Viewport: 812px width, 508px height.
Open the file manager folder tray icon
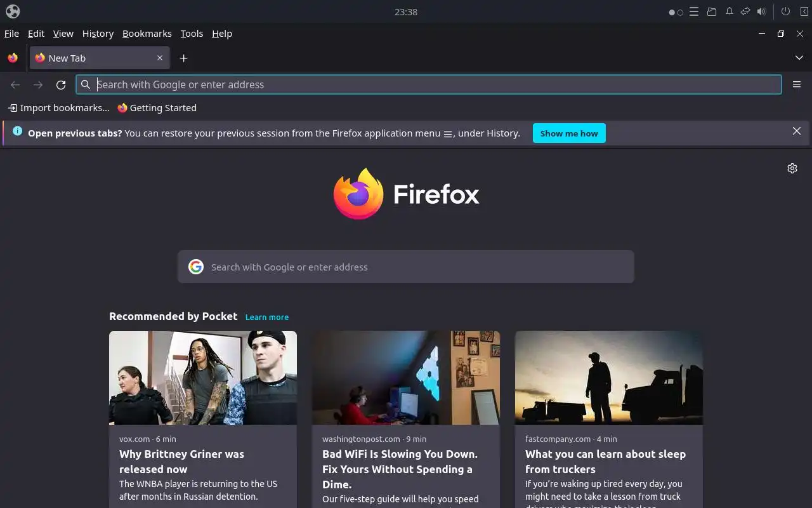pyautogui.click(x=712, y=11)
